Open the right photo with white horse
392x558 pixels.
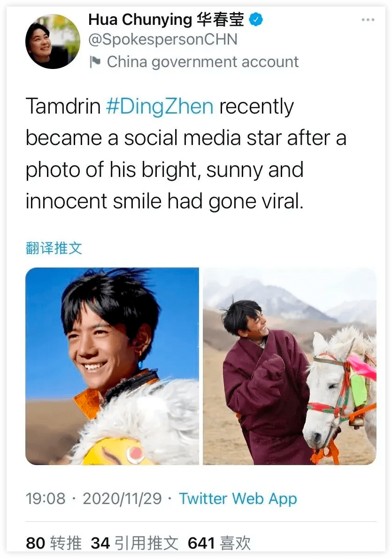(x=290, y=366)
